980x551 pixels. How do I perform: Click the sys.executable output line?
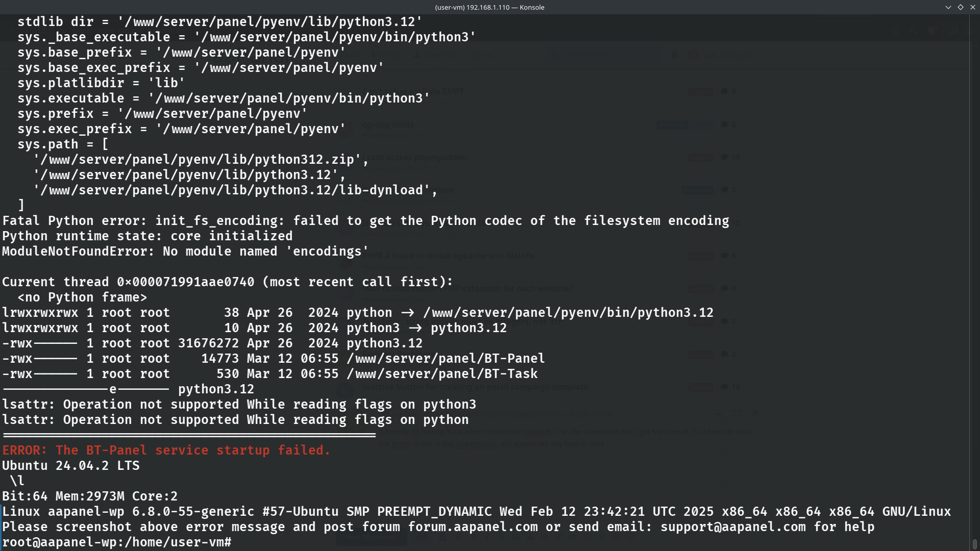[223, 98]
